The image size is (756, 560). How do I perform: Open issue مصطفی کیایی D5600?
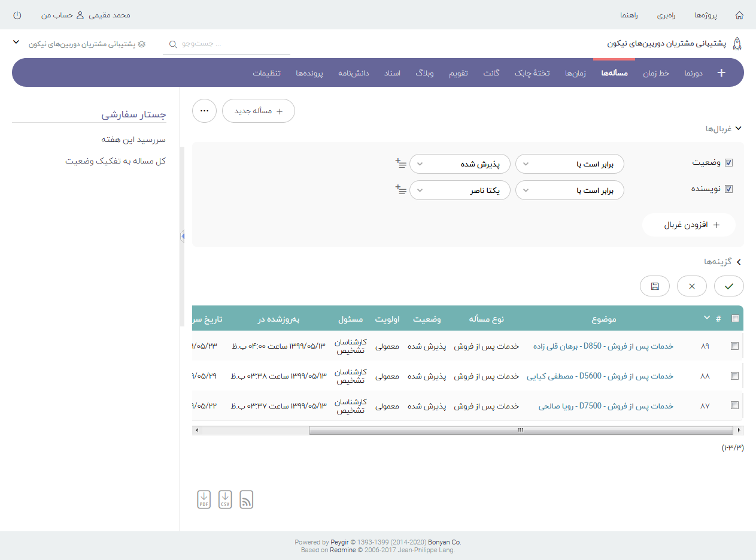tap(600, 376)
